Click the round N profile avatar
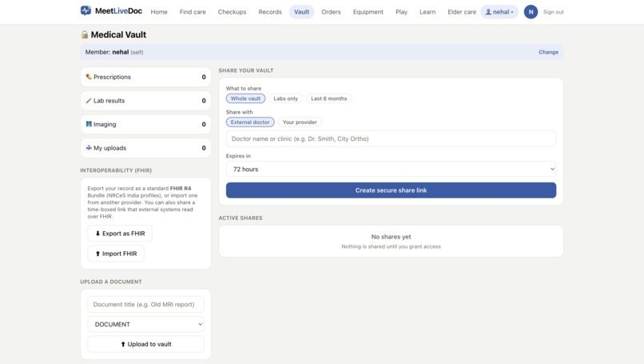The width and height of the screenshot is (644, 364). point(531,12)
